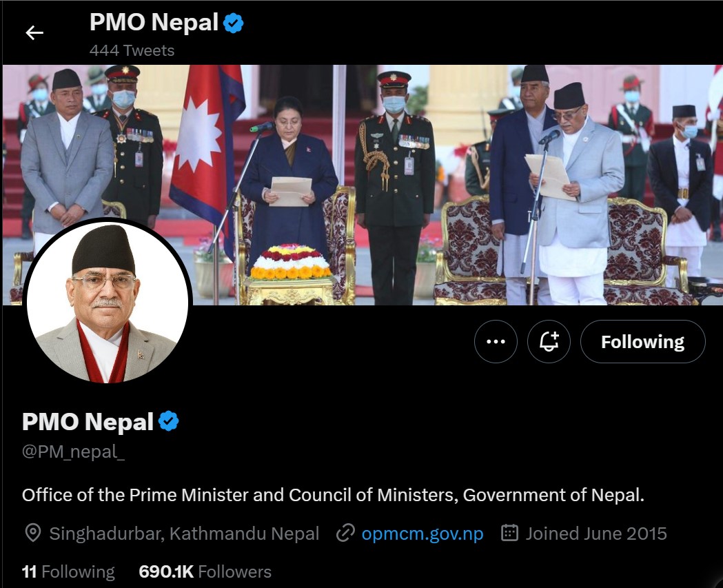Click the calendar icon near Joined date
723x588 pixels.
509,533
